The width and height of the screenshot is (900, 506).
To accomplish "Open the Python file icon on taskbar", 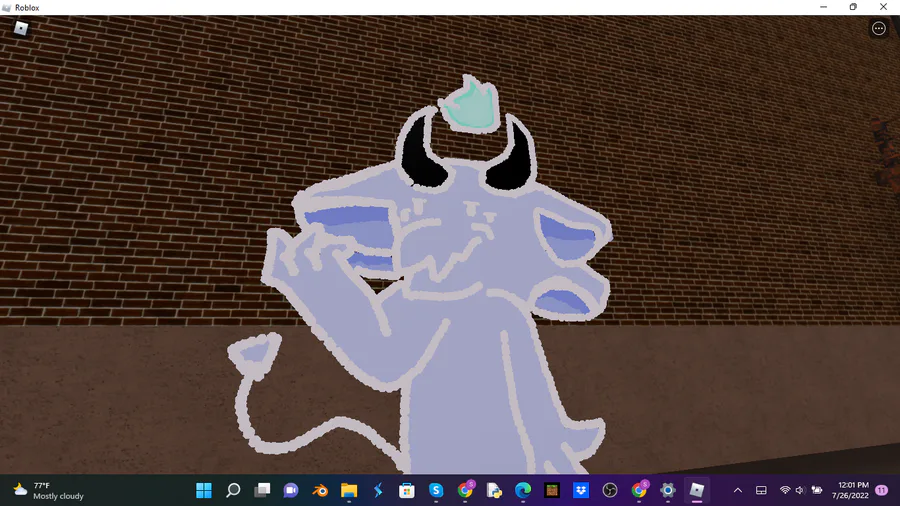I will tap(494, 491).
